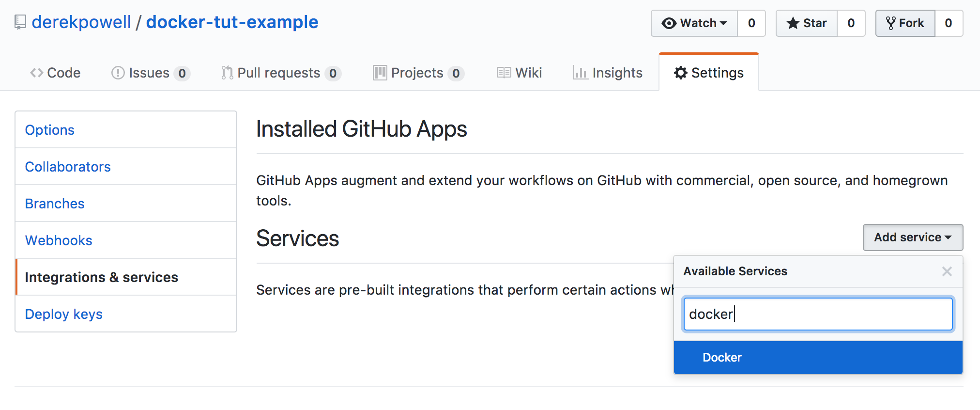Switch to the Code tab

55,73
